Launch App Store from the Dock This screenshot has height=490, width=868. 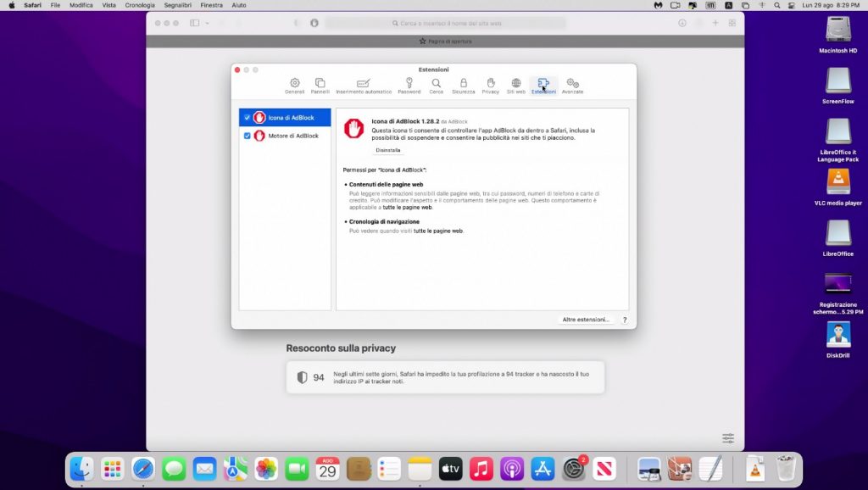pyautogui.click(x=542, y=469)
